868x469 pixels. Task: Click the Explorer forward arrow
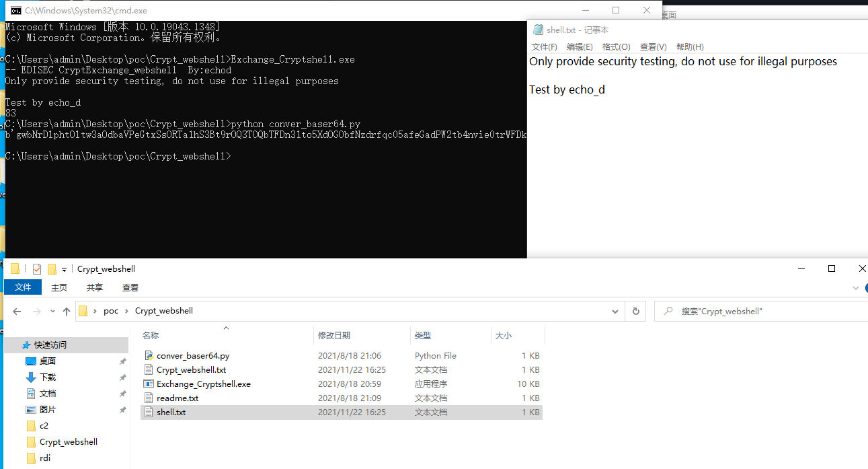point(37,311)
